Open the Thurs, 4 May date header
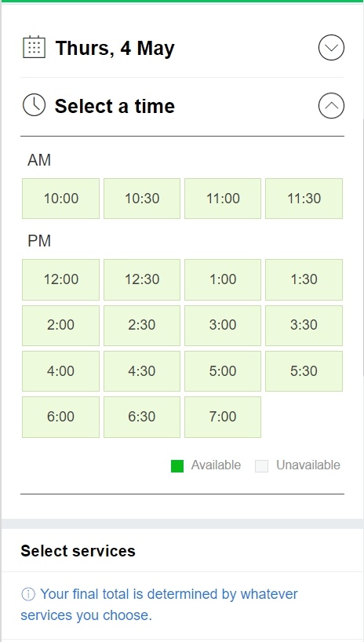364x642 pixels. [x=115, y=48]
